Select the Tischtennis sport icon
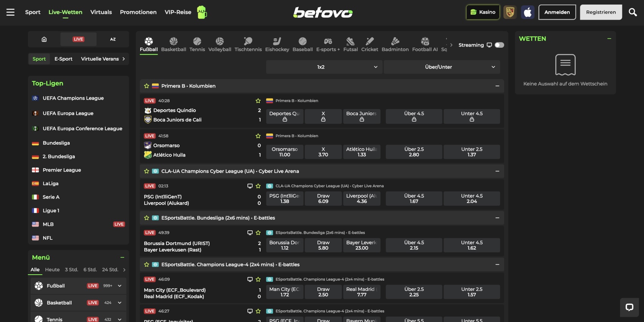The image size is (644, 322). pyautogui.click(x=248, y=44)
